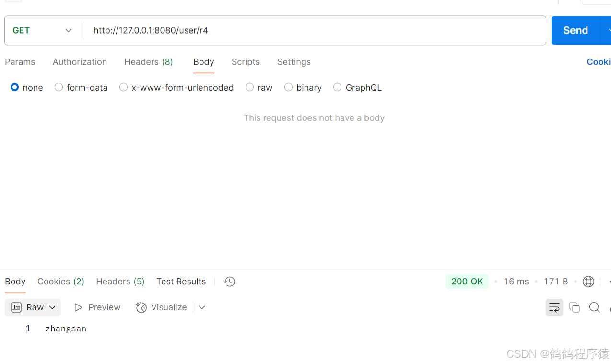Screen dimensions: 611x364
Task: Click the 16 ms response time
Action: pyautogui.click(x=516, y=282)
